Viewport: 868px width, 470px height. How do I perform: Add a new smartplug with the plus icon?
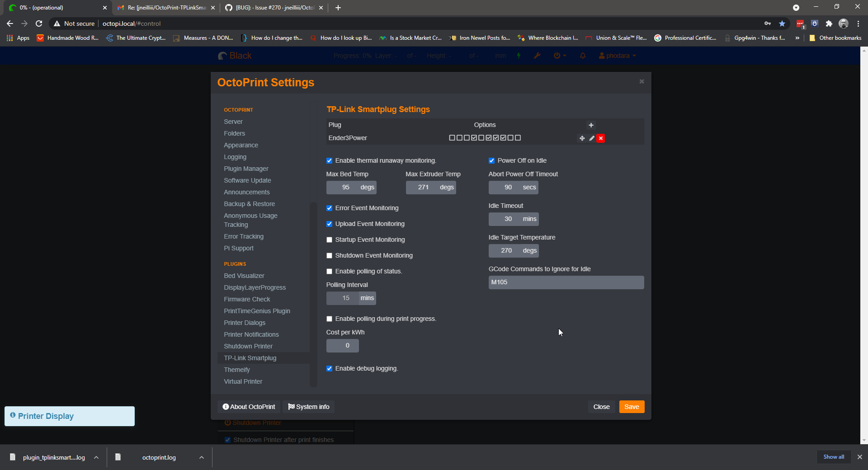click(x=590, y=125)
